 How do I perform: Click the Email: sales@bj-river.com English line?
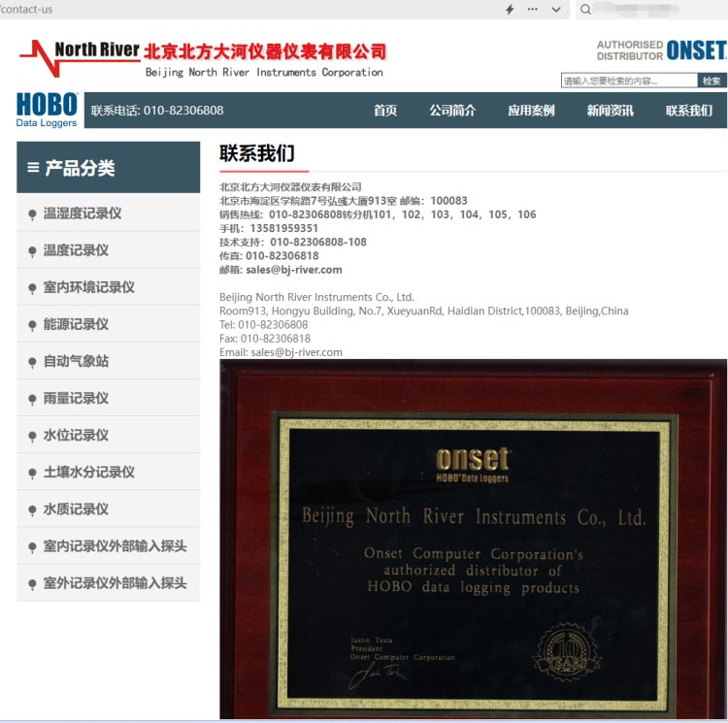tap(281, 352)
